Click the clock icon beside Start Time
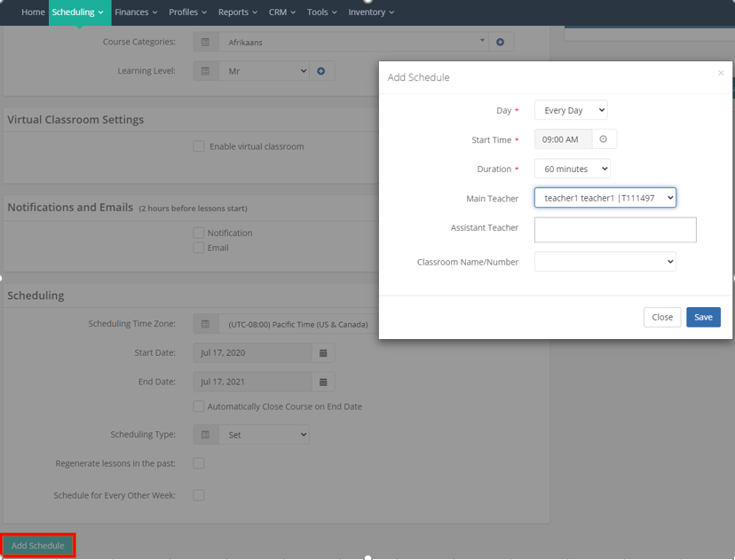This screenshot has width=735, height=560. [604, 139]
